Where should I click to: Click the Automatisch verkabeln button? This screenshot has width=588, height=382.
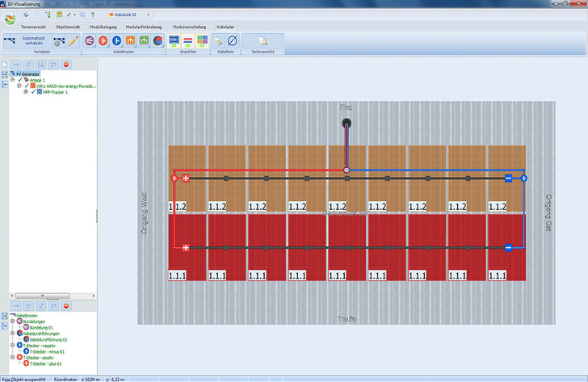[x=34, y=40]
